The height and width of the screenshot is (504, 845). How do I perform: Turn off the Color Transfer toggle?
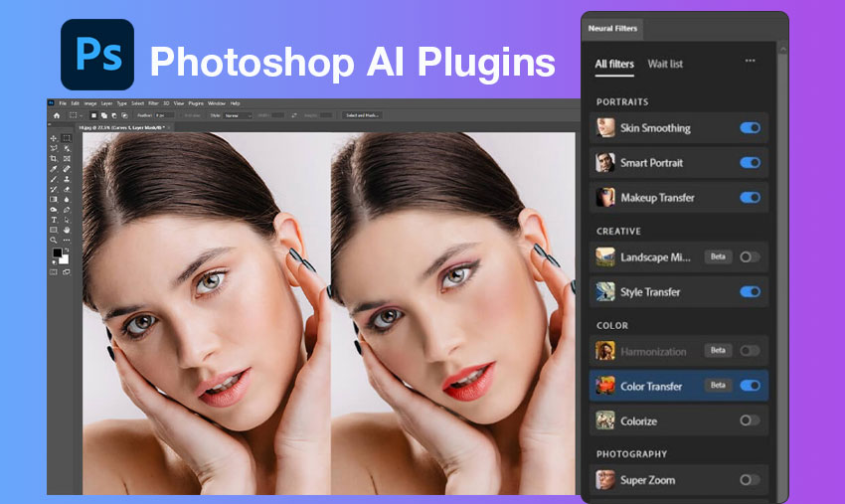(x=750, y=386)
